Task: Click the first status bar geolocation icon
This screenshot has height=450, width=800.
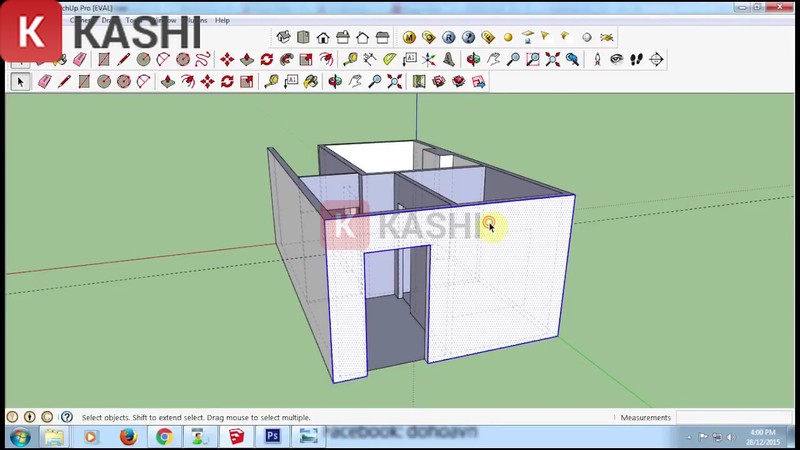Action: [x=12, y=417]
